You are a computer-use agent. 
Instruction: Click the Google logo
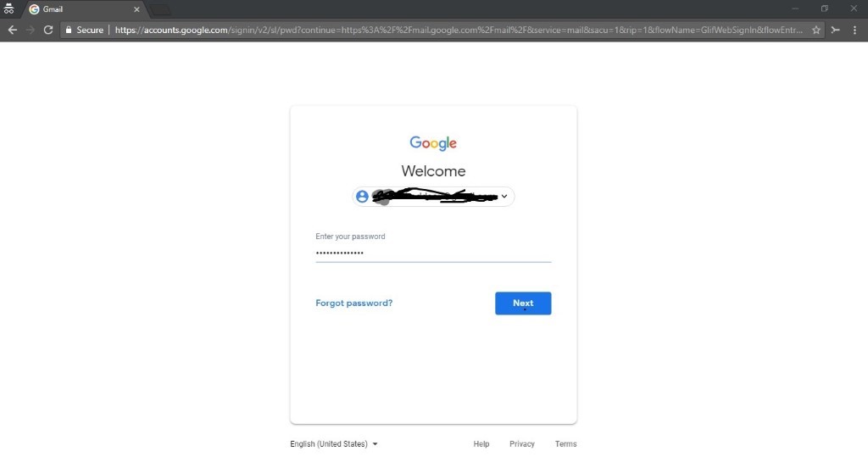(x=433, y=143)
